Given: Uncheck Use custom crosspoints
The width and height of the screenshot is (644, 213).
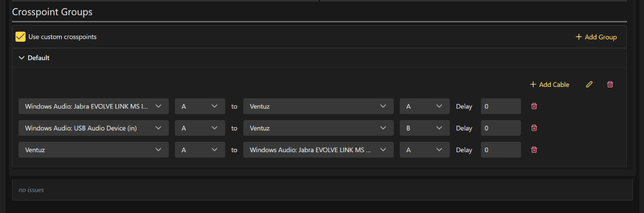Looking at the screenshot, I should [x=21, y=37].
